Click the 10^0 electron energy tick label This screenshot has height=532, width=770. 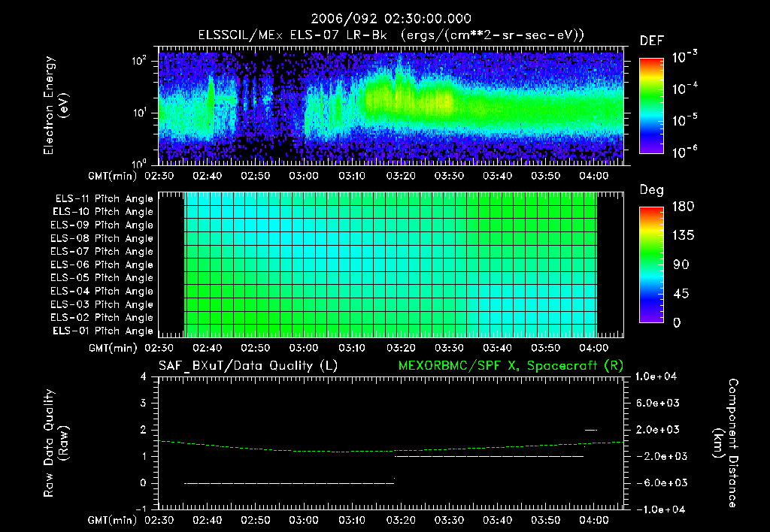click(x=139, y=164)
